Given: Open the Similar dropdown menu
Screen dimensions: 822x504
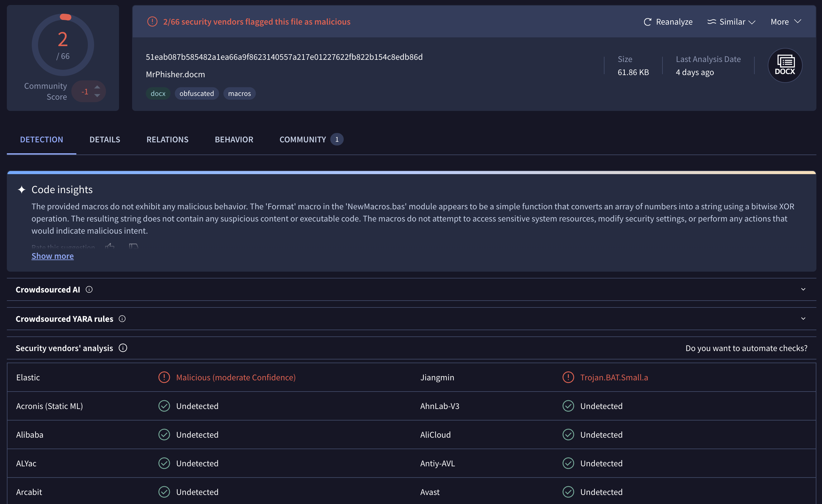Looking at the screenshot, I should coord(731,22).
